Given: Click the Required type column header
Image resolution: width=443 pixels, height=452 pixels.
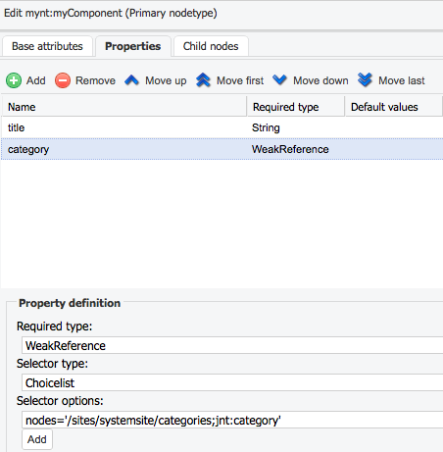Looking at the screenshot, I should pyautogui.click(x=296, y=107).
